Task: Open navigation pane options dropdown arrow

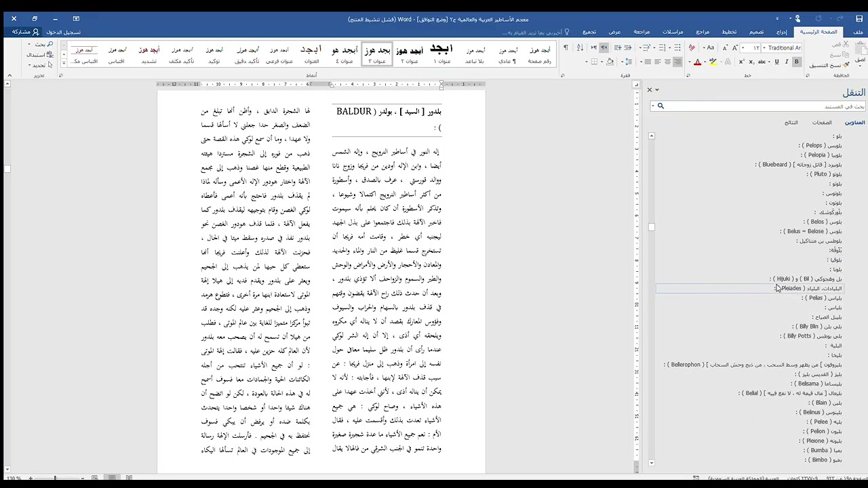Action: [657, 89]
